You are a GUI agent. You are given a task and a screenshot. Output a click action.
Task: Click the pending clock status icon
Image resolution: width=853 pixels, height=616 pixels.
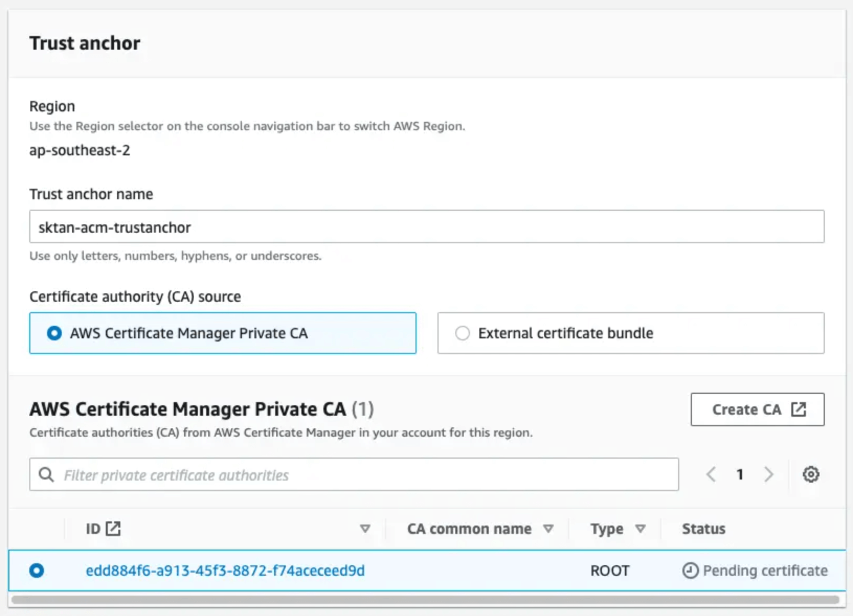(x=690, y=571)
